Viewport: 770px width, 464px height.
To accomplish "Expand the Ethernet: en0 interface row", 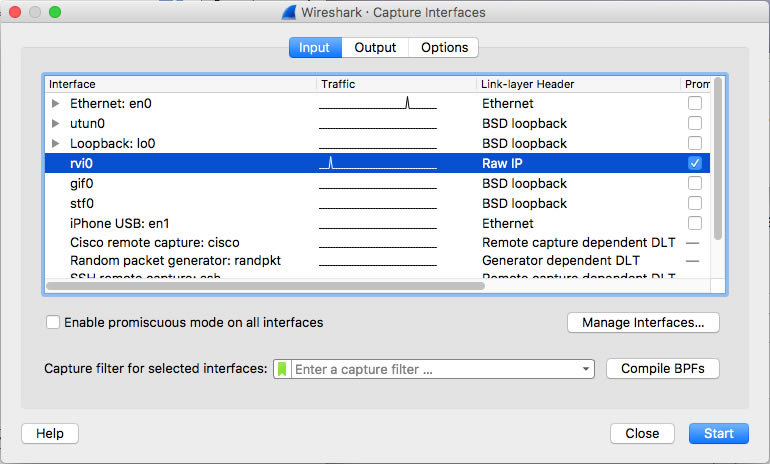I will click(55, 103).
